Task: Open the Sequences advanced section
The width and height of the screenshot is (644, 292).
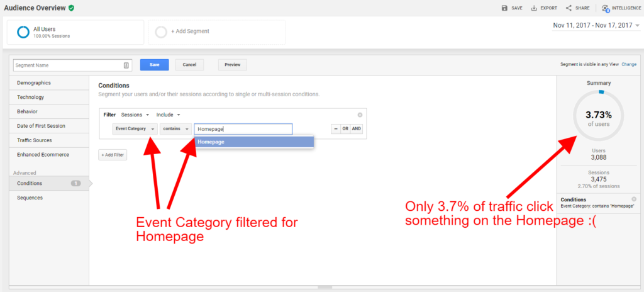Action: click(49, 198)
